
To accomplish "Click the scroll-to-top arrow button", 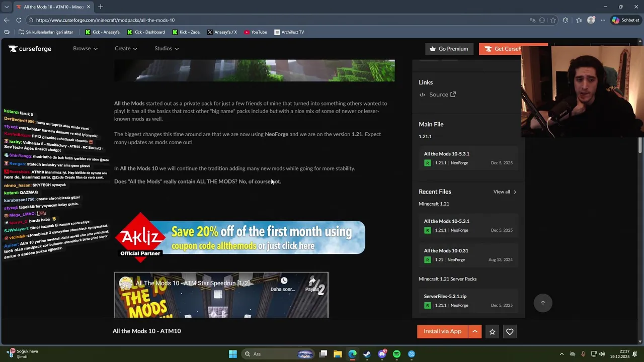I will click(x=543, y=303).
